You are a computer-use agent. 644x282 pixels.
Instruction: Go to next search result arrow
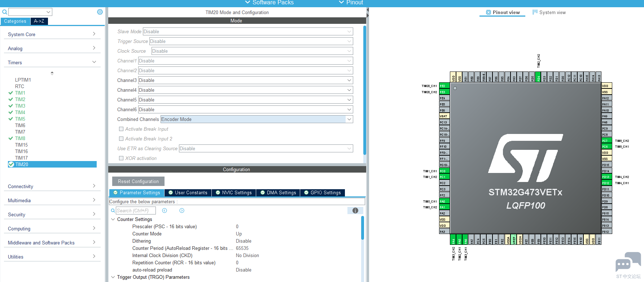[x=182, y=211]
